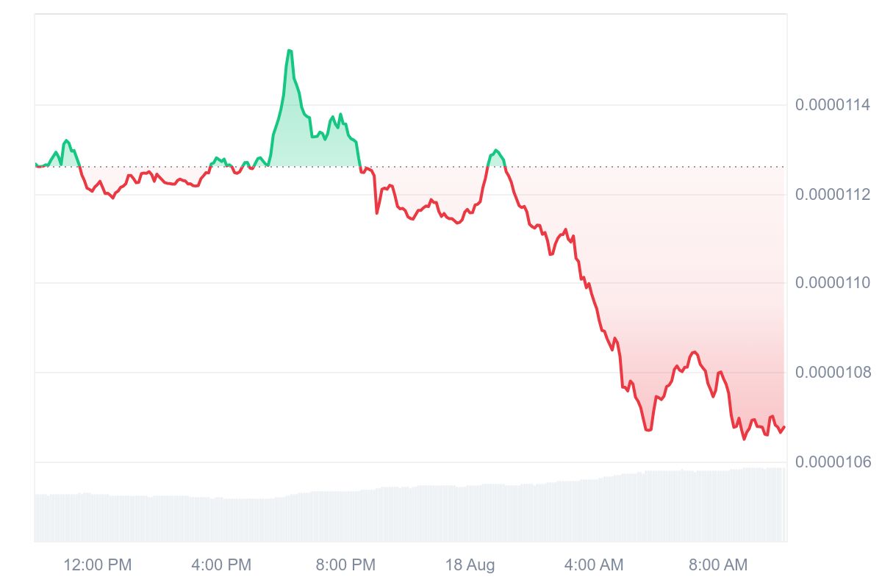Click the 8:00 PM time axis label
The width and height of the screenshot is (882, 588).
(x=345, y=565)
